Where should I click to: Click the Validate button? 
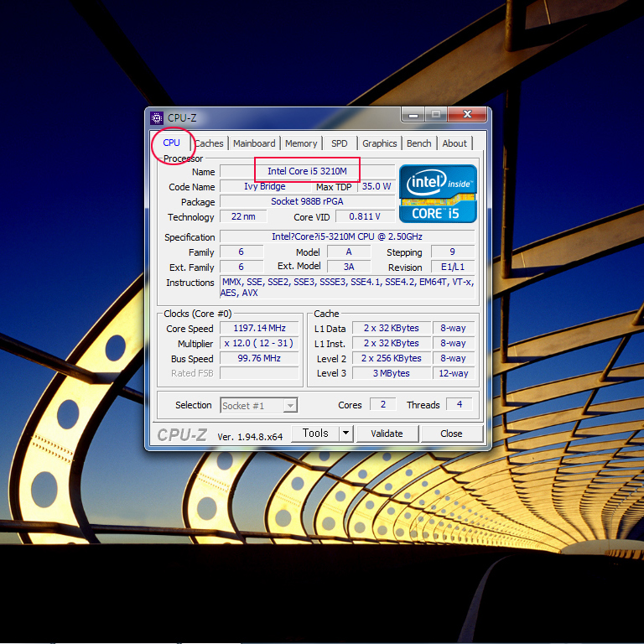(x=387, y=434)
